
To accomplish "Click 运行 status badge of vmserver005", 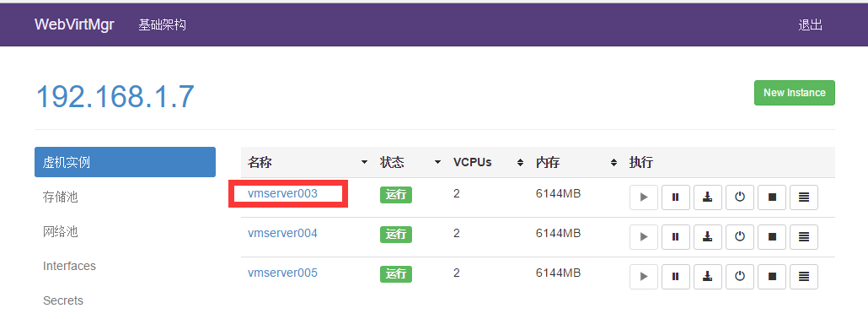I will coord(396,273).
